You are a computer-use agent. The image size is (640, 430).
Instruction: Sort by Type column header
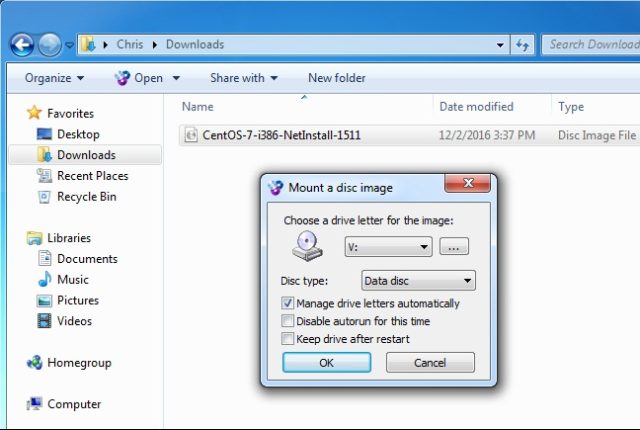[571, 106]
